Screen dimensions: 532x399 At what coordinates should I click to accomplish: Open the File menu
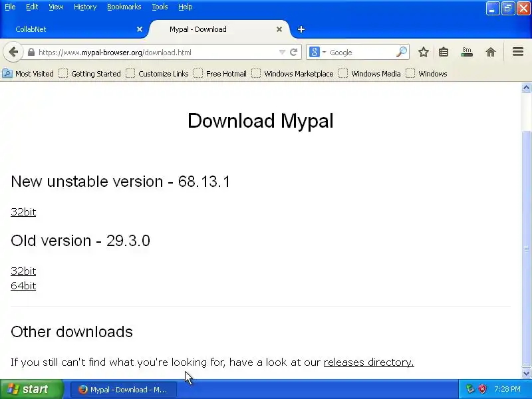coord(10,7)
